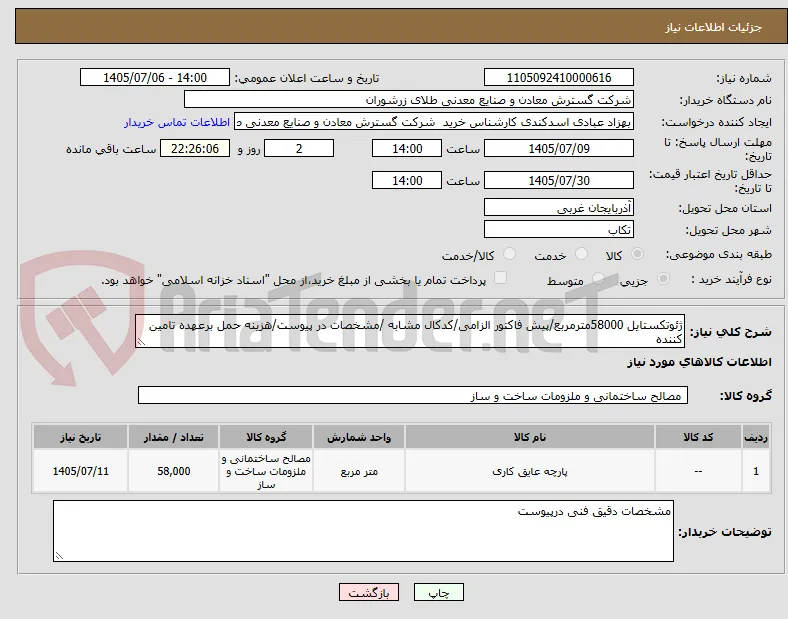
Task: Click the price validity date 1405/07/30
Action: 559,180
